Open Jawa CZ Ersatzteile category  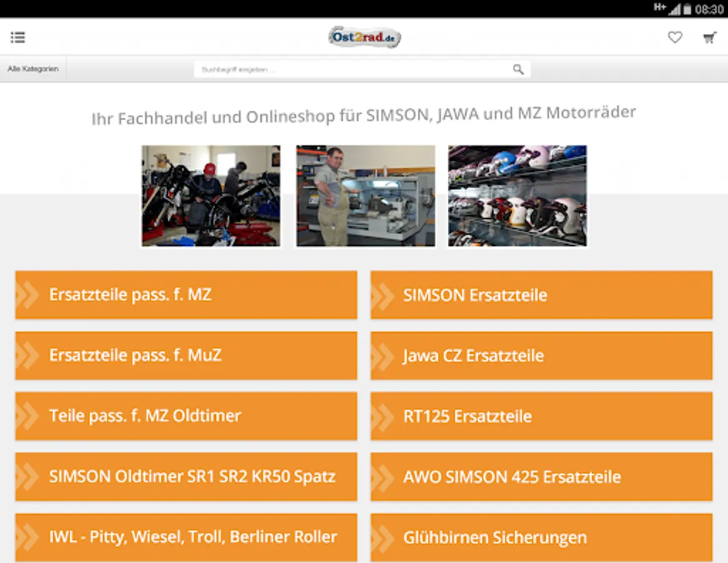(x=542, y=355)
